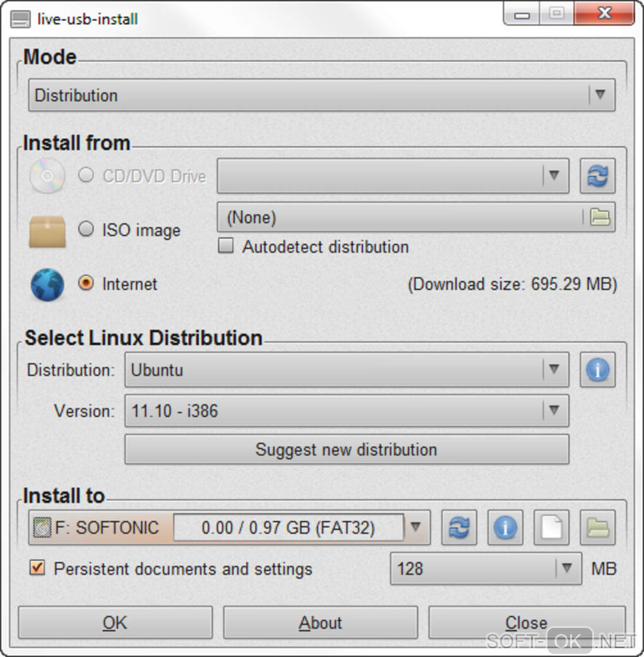Select the ISO image radio button

86,229
